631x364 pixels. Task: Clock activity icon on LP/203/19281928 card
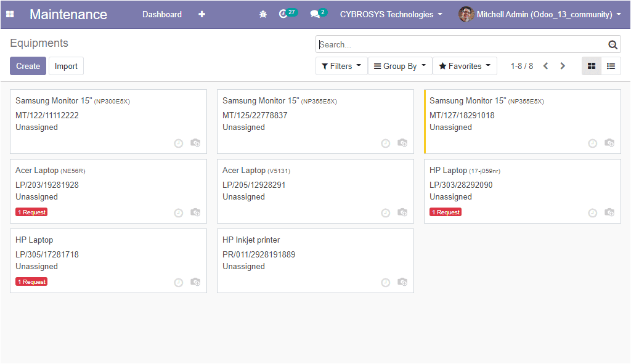coord(178,212)
